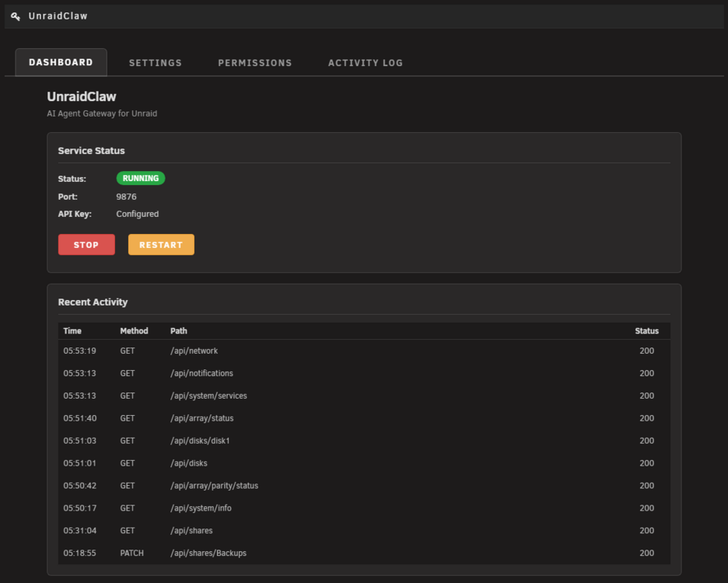
Task: Click the Recent Activity heading
Action: click(x=93, y=302)
